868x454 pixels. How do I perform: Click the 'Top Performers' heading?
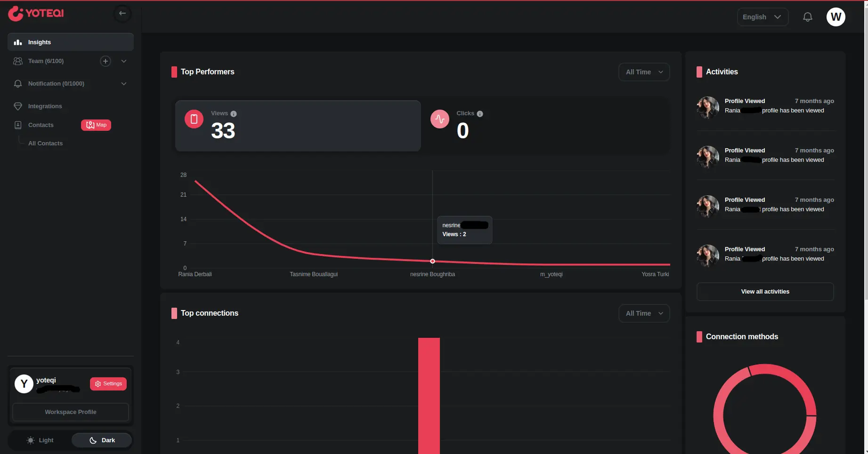[x=208, y=72]
